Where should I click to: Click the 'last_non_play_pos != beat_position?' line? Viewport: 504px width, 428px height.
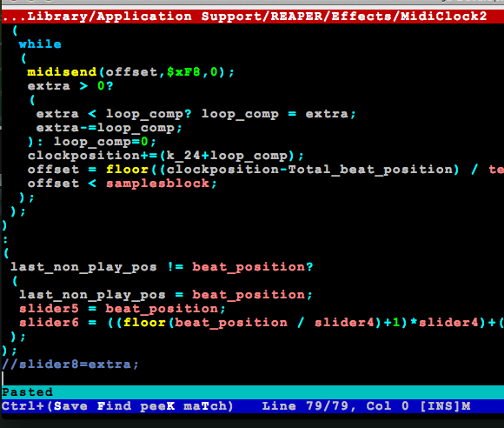(x=162, y=267)
